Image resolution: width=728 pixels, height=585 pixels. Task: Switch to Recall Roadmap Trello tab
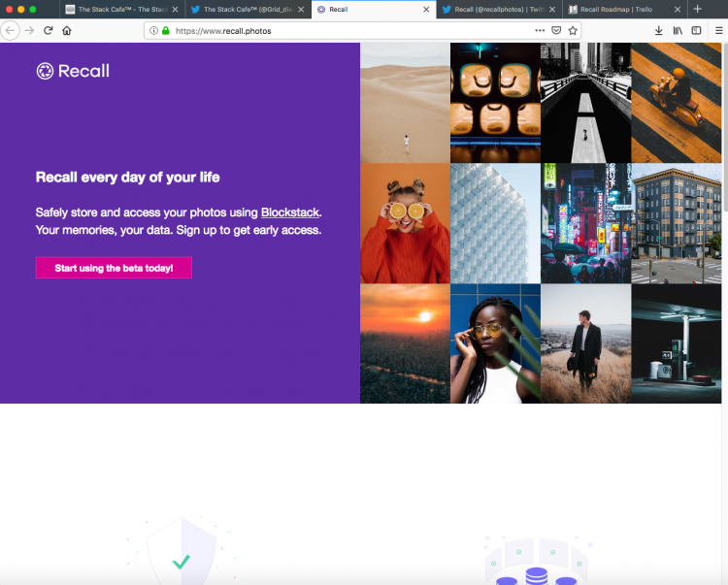(x=625, y=10)
